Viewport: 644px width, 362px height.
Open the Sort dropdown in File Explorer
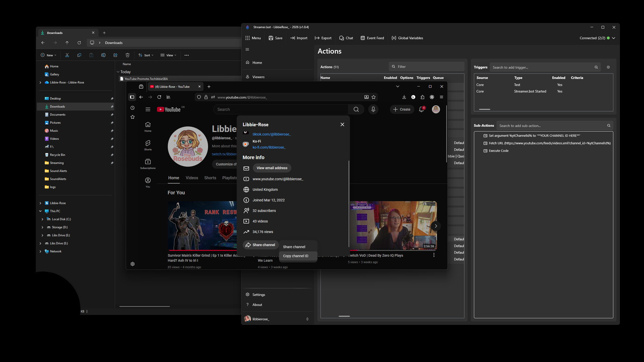[146, 55]
